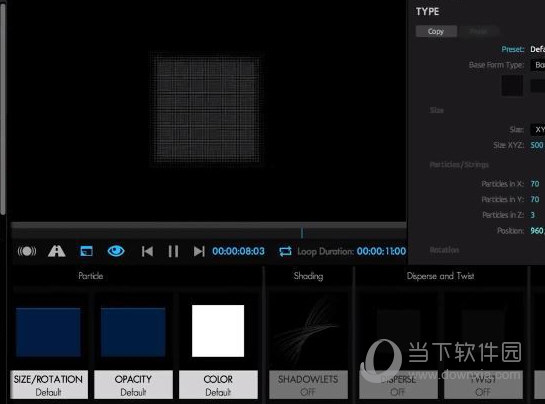This screenshot has width=545, height=404.
Task: Edit Particles in X value 70
Action: pos(535,184)
